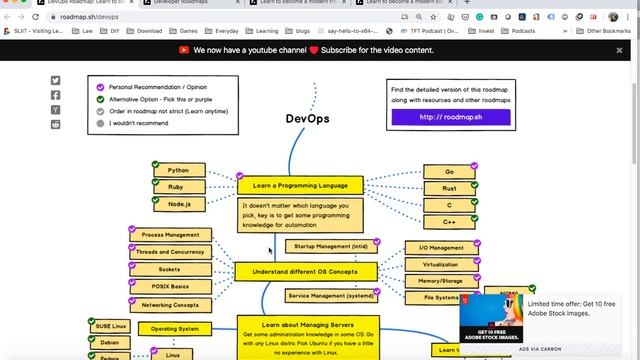Click the Networking Concepts node
The width and height of the screenshot is (640, 360).
[171, 305]
